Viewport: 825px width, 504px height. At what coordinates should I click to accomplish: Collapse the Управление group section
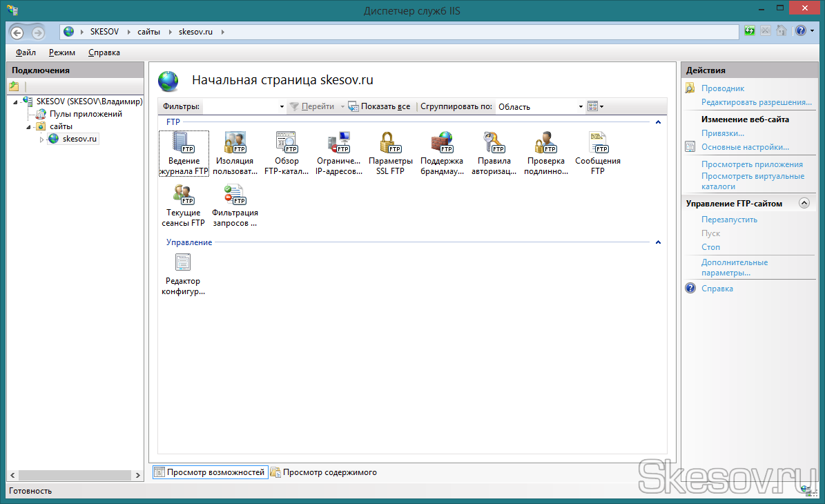click(658, 243)
